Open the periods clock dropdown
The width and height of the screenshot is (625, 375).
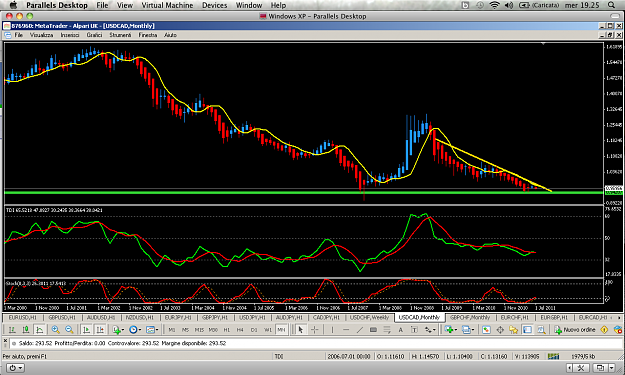tap(135, 330)
